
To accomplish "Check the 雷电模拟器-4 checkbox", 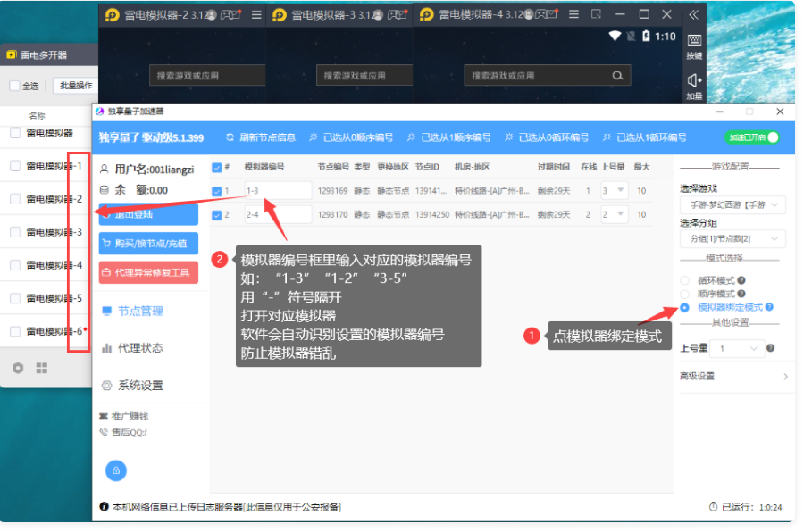I will point(15,265).
